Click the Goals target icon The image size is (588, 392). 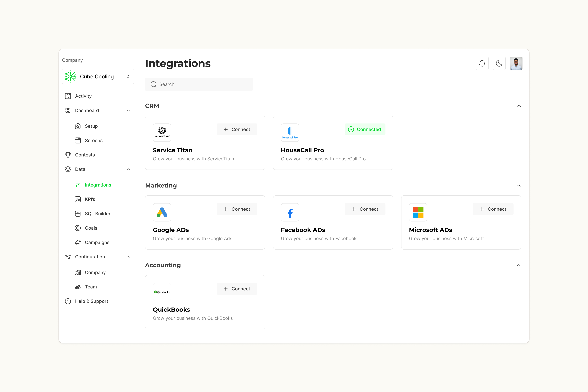78,228
